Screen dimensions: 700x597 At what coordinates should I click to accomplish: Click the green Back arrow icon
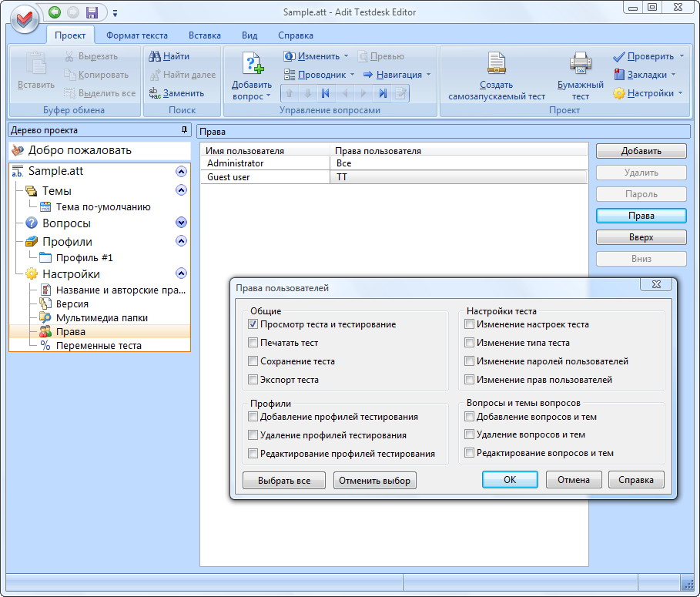pyautogui.click(x=55, y=12)
